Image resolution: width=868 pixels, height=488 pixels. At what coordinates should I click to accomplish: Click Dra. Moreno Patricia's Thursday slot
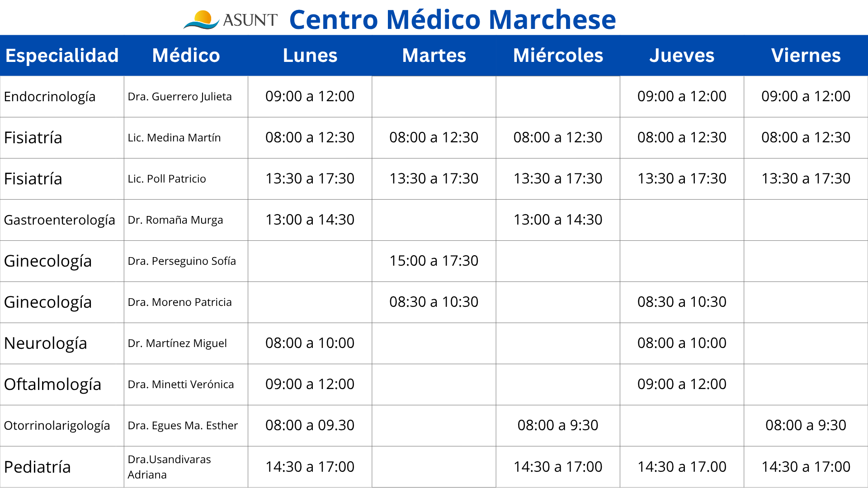tap(682, 302)
